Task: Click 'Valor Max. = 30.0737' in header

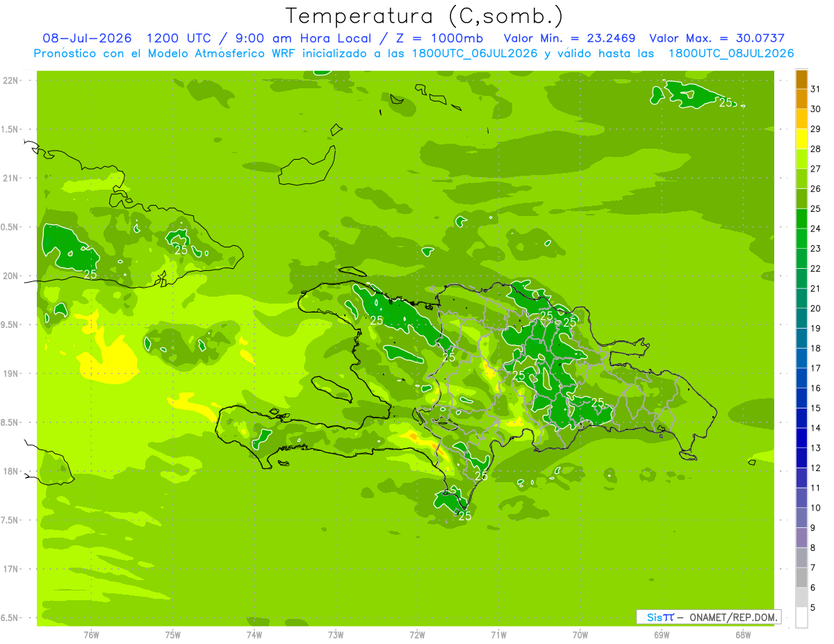Action: [x=717, y=38]
